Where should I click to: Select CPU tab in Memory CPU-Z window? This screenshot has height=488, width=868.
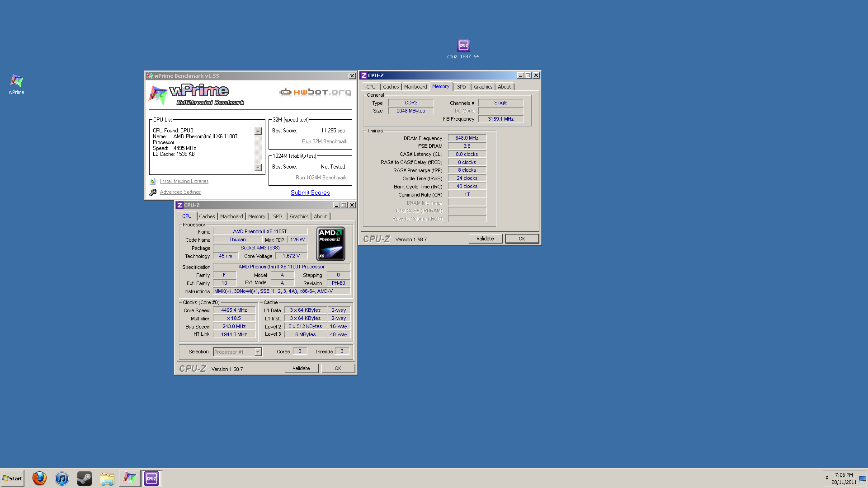coord(371,87)
